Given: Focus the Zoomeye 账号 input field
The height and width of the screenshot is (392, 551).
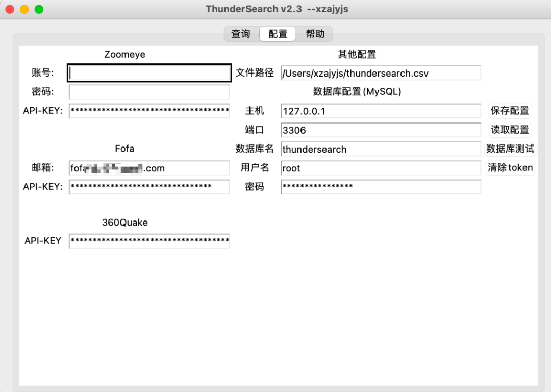Looking at the screenshot, I should tap(149, 73).
